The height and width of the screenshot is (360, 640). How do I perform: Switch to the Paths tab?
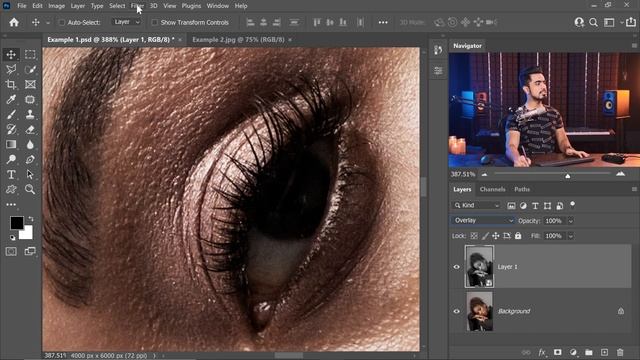(522, 189)
